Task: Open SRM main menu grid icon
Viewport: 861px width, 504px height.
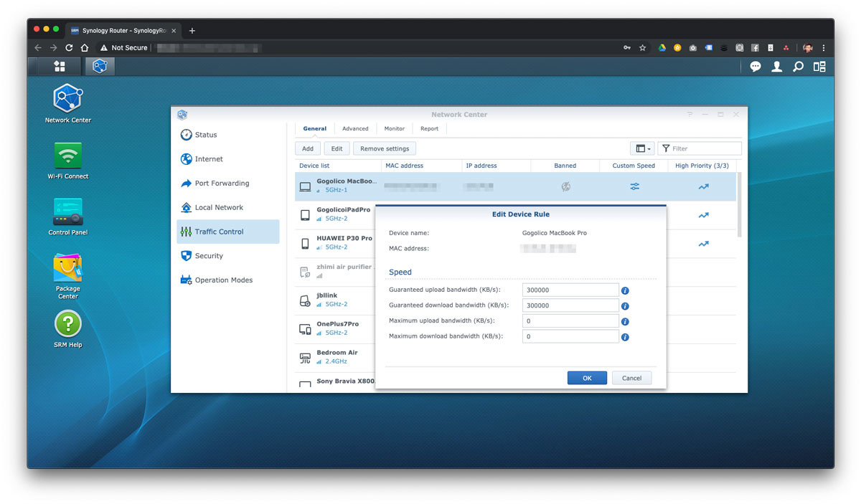Action: 60,66
